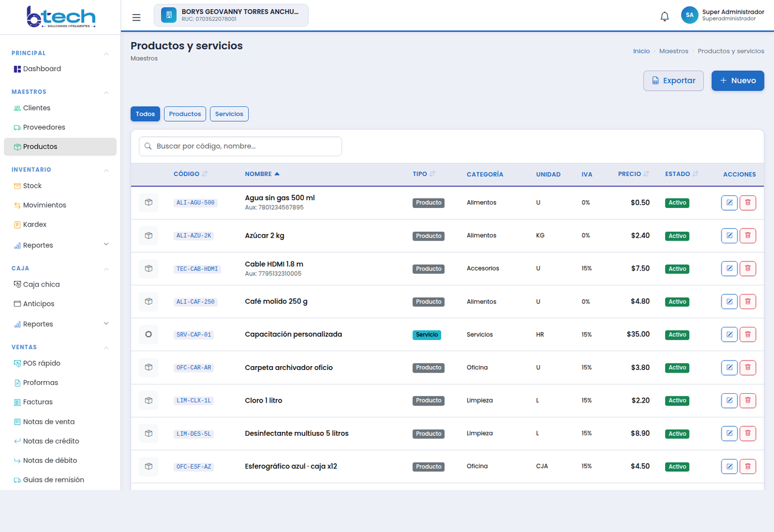The image size is (774, 532).
Task: Select the Productos filter tab
Action: tap(185, 114)
